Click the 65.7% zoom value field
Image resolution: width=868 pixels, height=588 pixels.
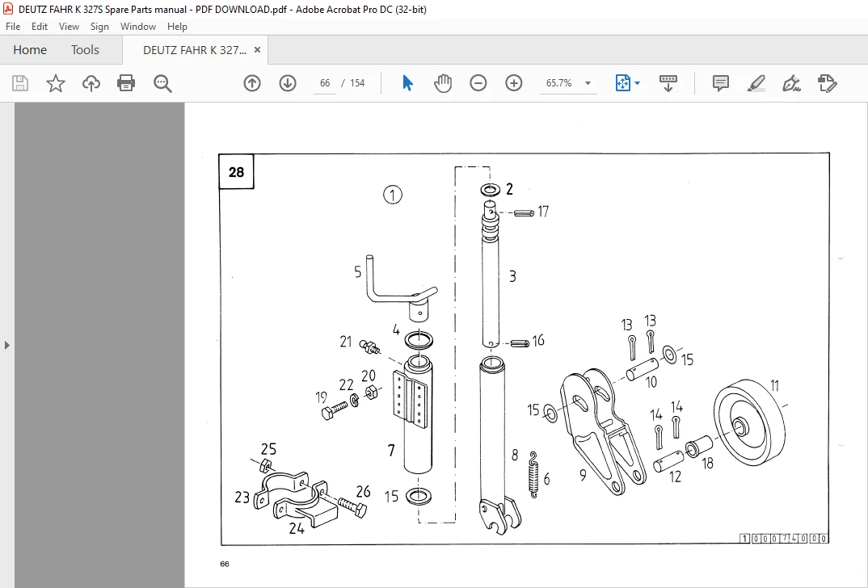tap(559, 83)
